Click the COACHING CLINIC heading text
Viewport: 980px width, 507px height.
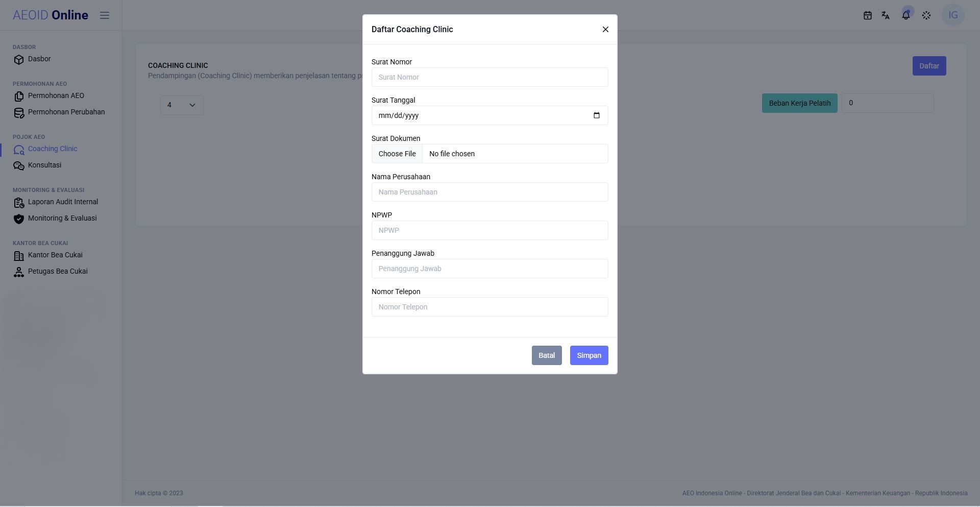point(178,65)
